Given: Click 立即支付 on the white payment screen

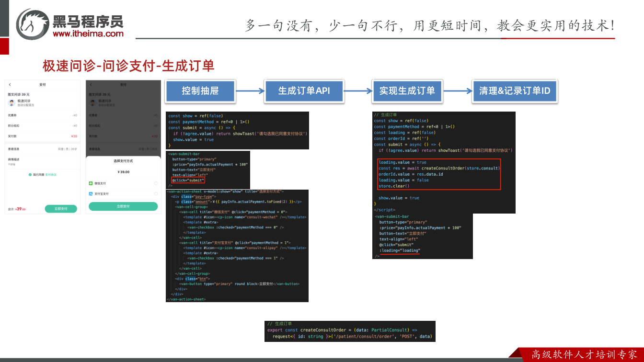Looking at the screenshot, I should (x=61, y=209).
